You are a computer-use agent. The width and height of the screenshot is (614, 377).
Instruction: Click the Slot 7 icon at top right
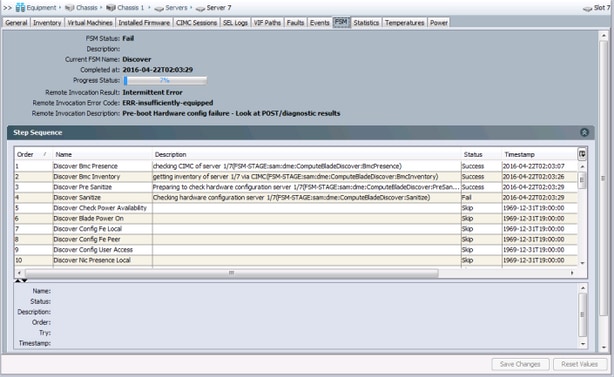pos(587,8)
